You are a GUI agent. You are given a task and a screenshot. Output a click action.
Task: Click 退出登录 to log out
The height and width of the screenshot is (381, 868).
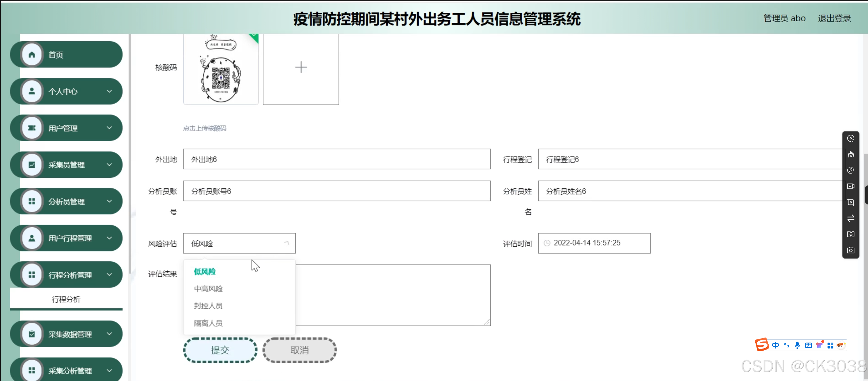tap(834, 18)
